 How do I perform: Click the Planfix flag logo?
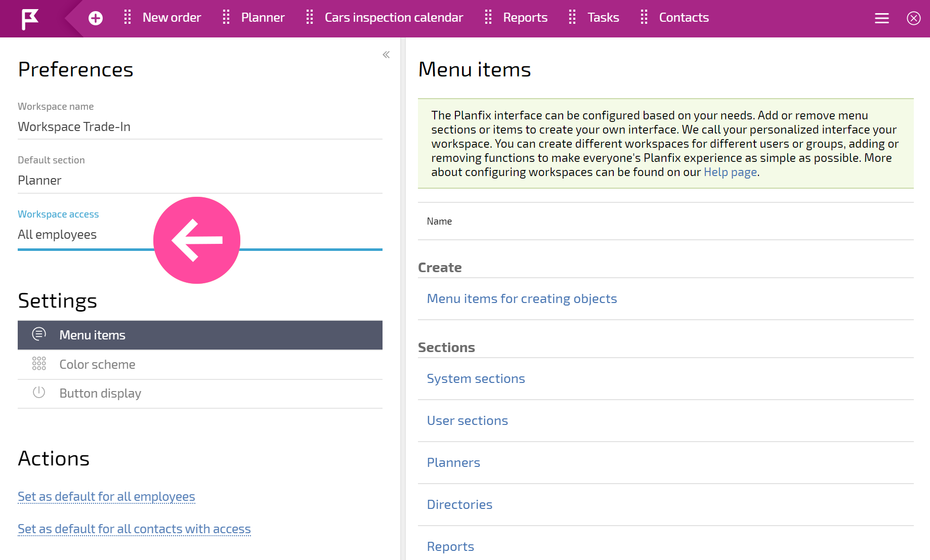(30, 19)
